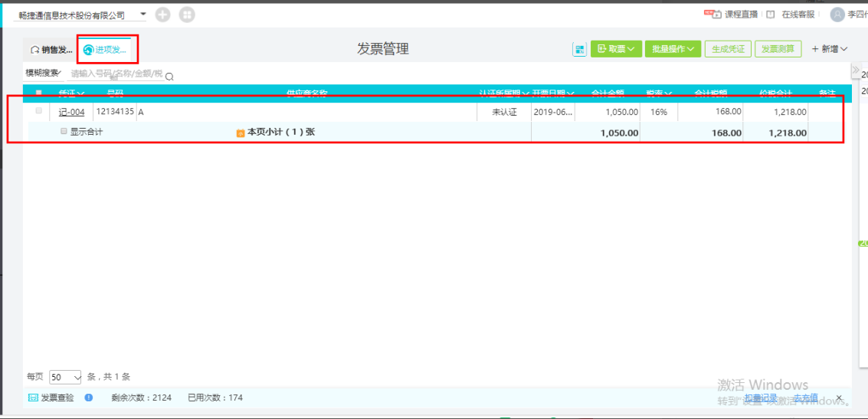868x419 pixels.
Task: Open 在线客服 online support
Action: pos(798,15)
